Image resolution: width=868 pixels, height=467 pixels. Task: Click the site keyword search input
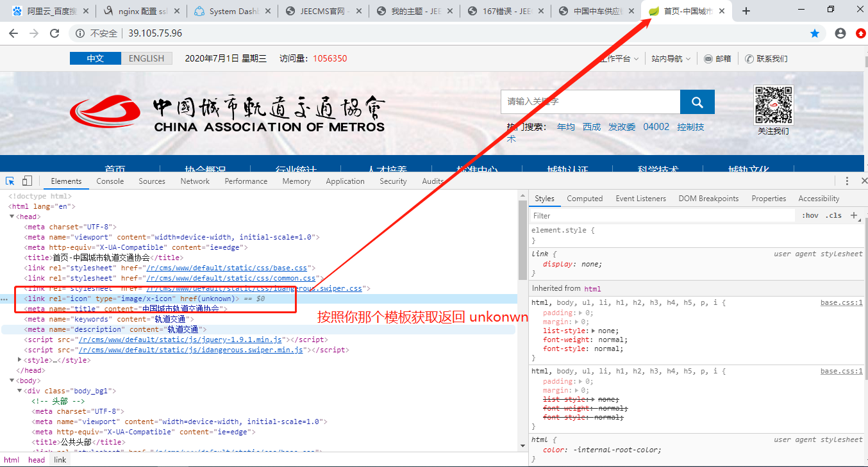[590, 102]
